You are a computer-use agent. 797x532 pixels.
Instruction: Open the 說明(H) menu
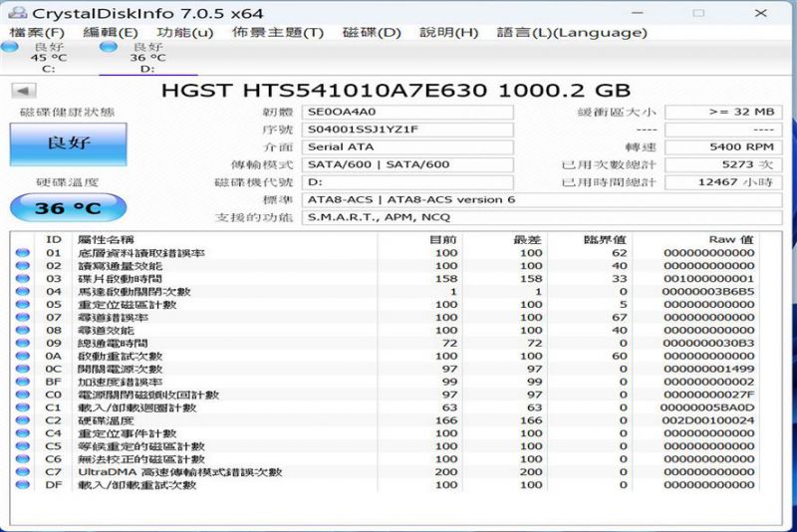[x=449, y=33]
